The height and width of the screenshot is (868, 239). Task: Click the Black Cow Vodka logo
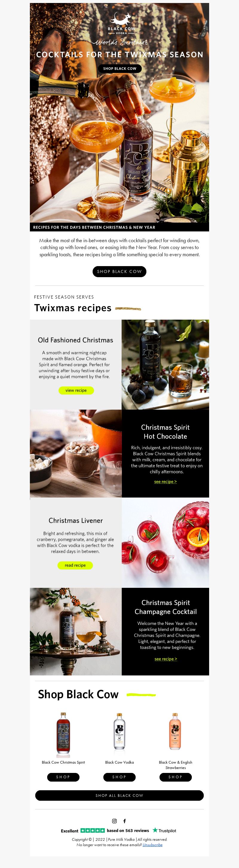click(x=121, y=24)
